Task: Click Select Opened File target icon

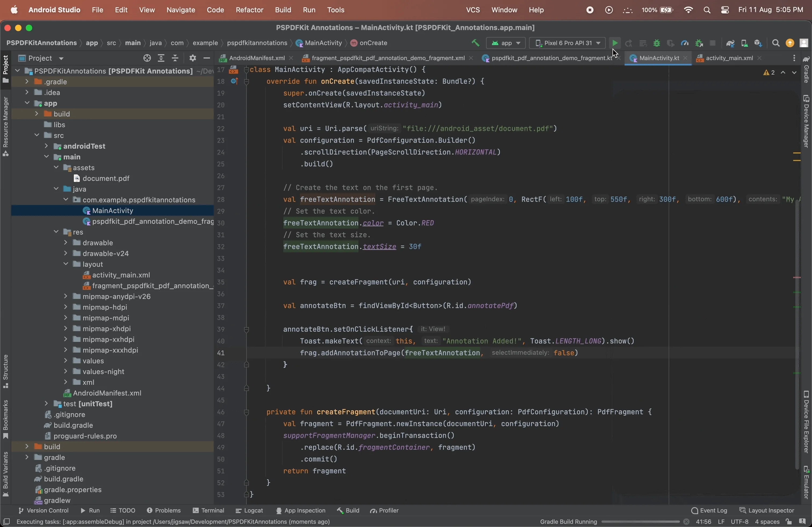Action: pos(147,58)
